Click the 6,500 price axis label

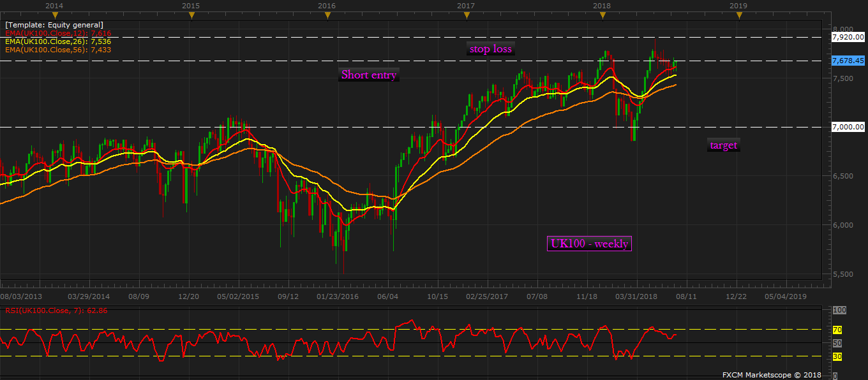842,176
